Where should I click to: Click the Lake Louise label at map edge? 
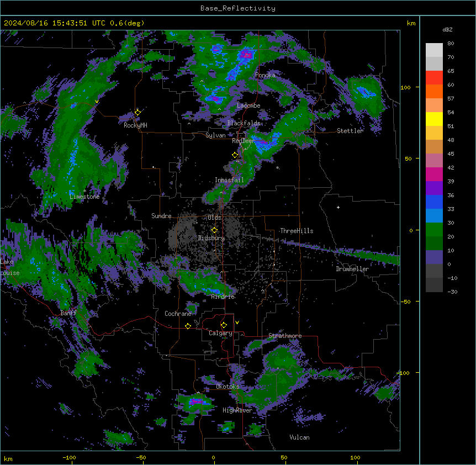click(10, 267)
